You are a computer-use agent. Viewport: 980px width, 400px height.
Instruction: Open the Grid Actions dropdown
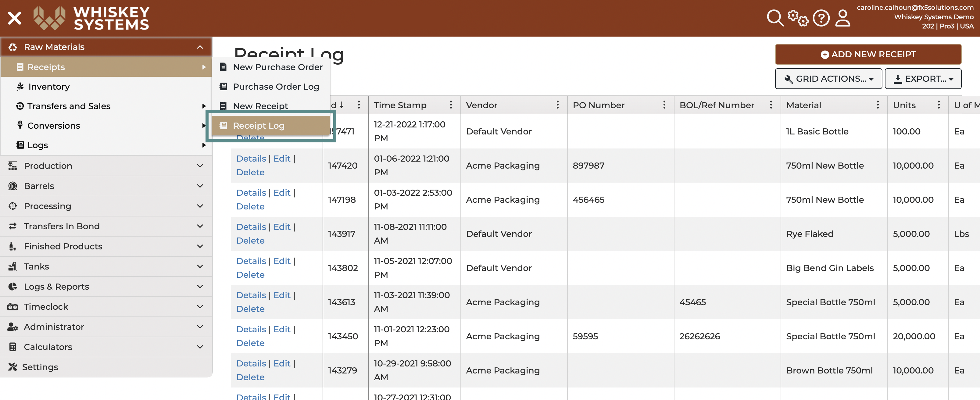click(x=828, y=79)
